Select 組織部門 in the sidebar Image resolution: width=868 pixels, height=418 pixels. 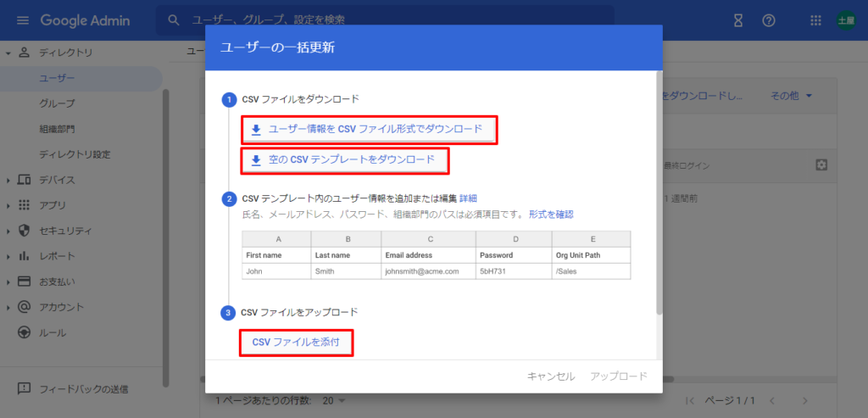pos(57,129)
